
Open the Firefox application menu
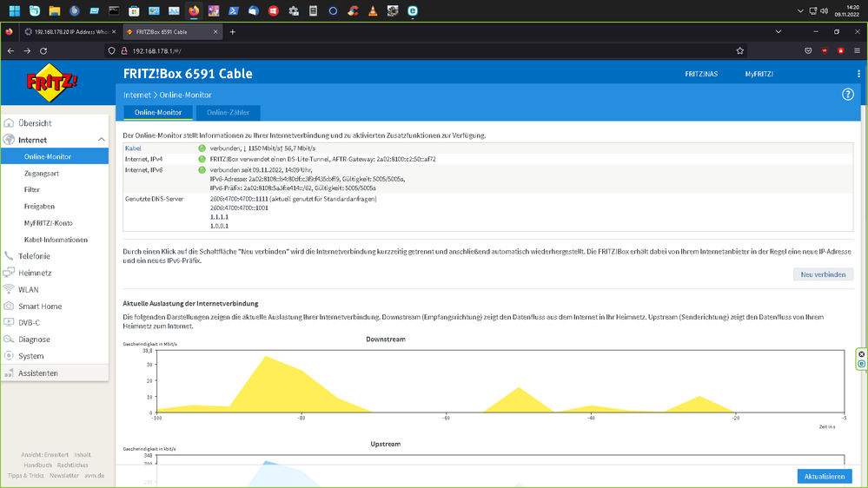857,51
